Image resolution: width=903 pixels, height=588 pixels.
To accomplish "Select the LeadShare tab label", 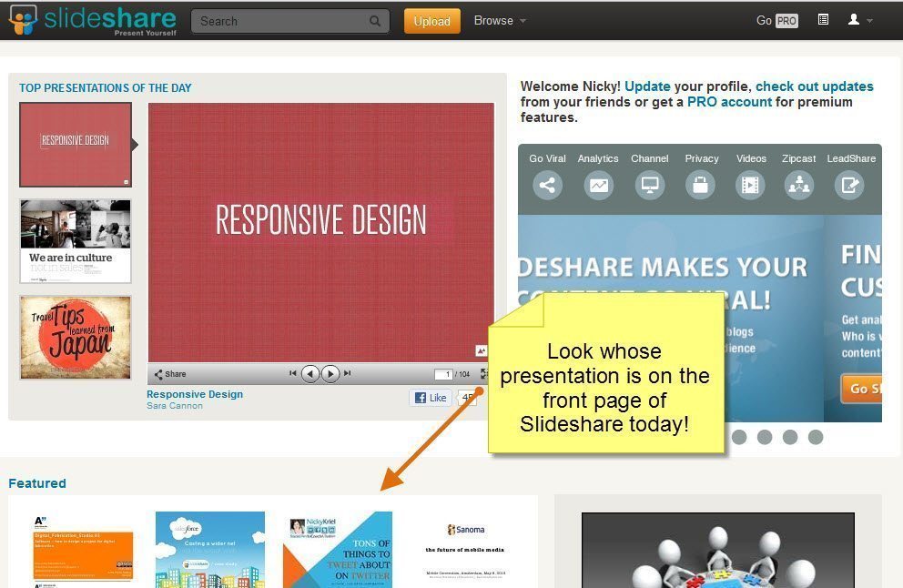I will pyautogui.click(x=851, y=158).
